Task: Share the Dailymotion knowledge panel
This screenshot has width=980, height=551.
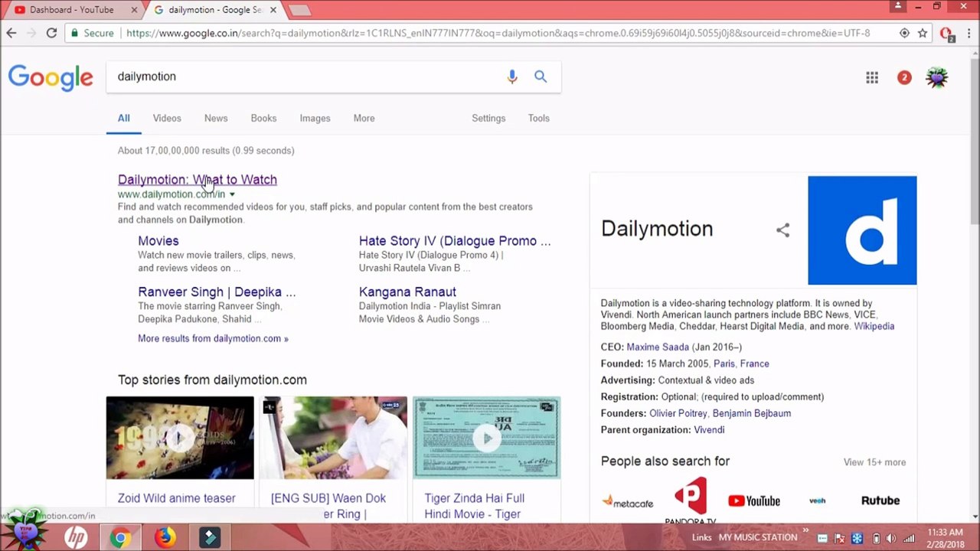Action: coord(782,230)
